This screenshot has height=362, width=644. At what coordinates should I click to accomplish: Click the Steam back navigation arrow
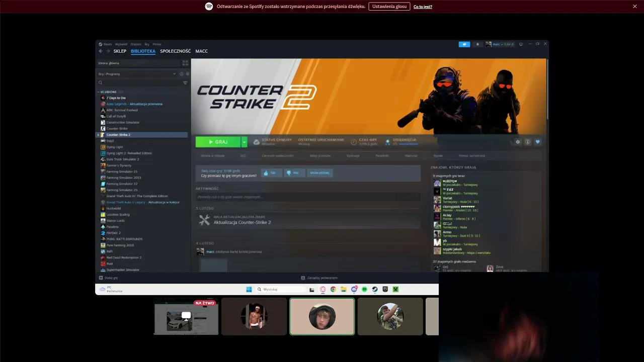coord(101,51)
